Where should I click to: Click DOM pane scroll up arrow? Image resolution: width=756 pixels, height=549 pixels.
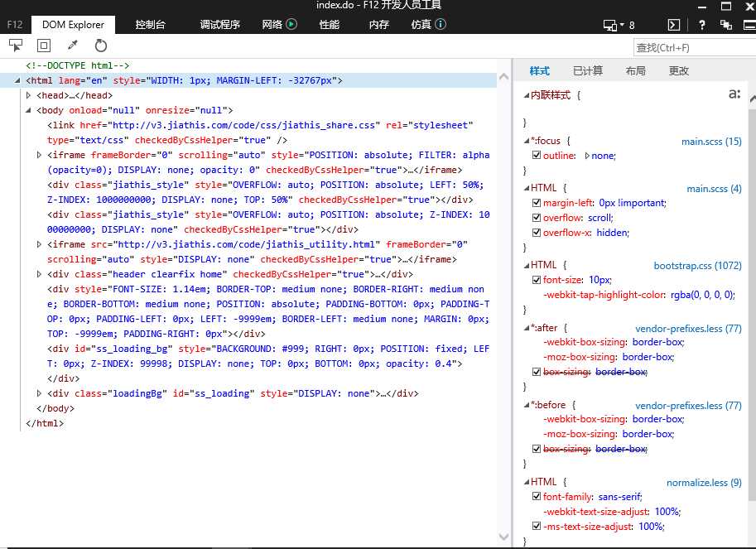(x=503, y=77)
